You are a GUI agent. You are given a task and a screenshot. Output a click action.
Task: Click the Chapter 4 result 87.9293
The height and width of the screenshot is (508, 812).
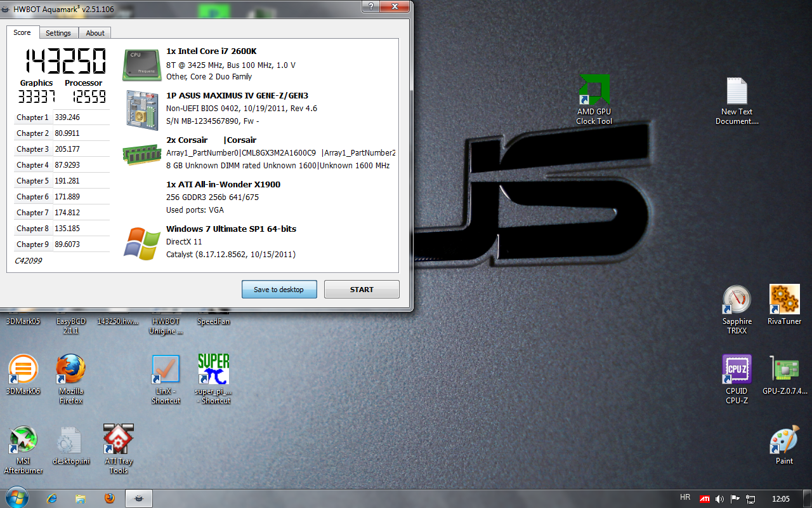(67, 165)
